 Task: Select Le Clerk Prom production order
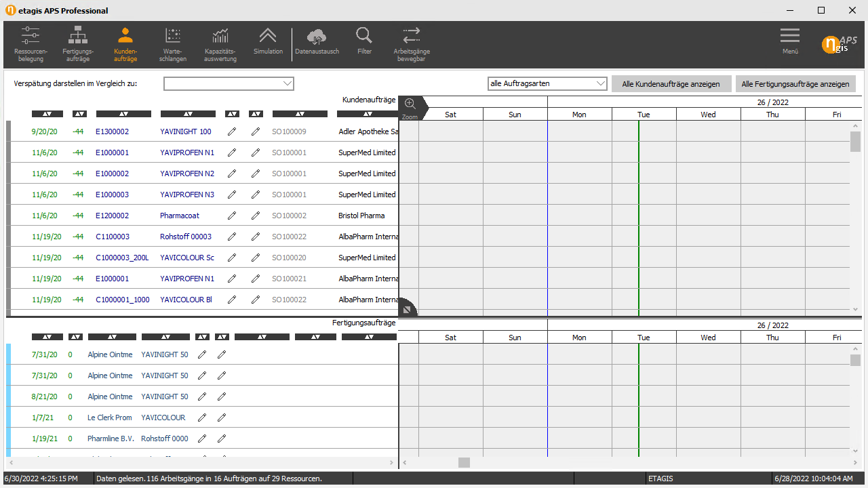coord(110,418)
